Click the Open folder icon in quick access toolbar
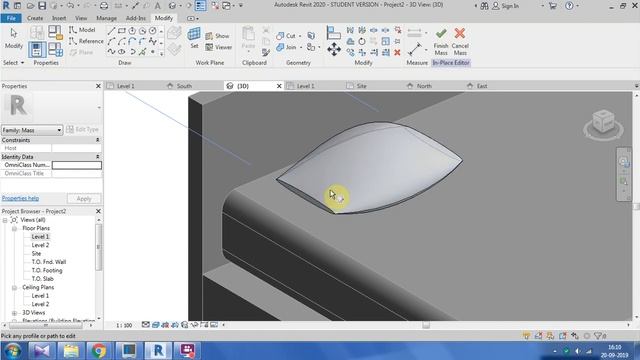The width and height of the screenshot is (640, 360). click(x=31, y=6)
